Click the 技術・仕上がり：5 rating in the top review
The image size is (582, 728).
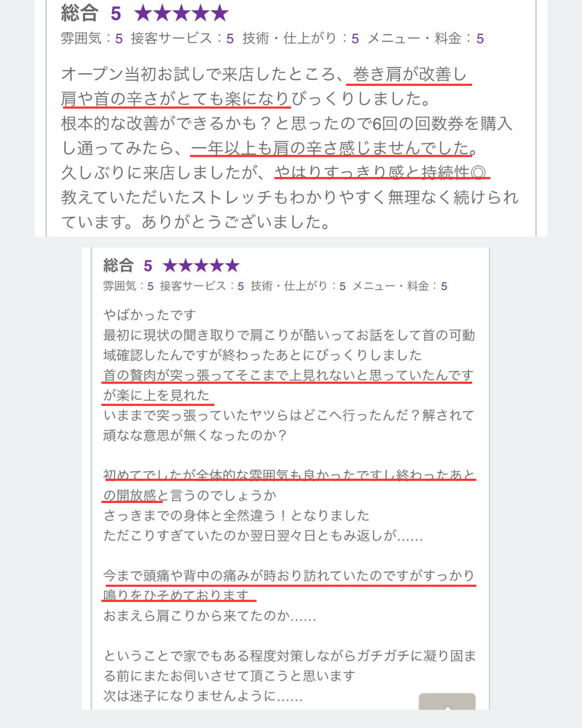click(x=301, y=38)
